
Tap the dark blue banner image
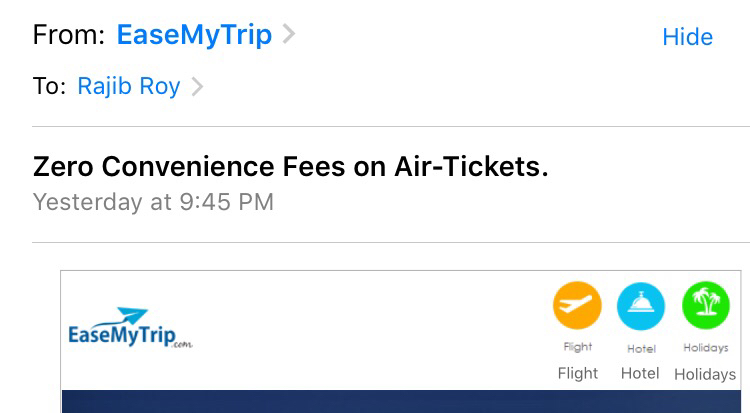tap(400, 402)
